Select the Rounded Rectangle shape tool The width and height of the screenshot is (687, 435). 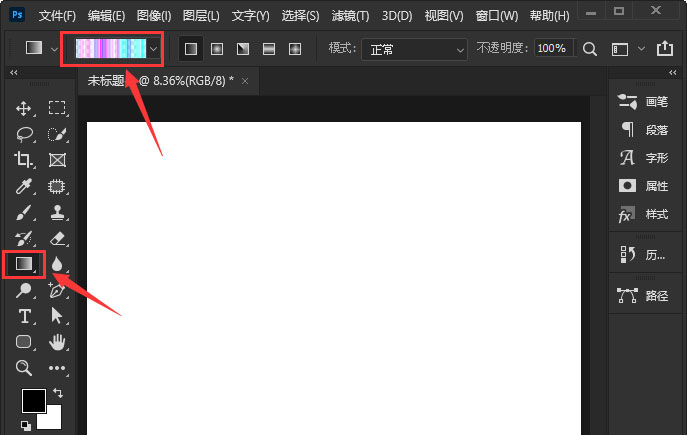[x=24, y=342]
